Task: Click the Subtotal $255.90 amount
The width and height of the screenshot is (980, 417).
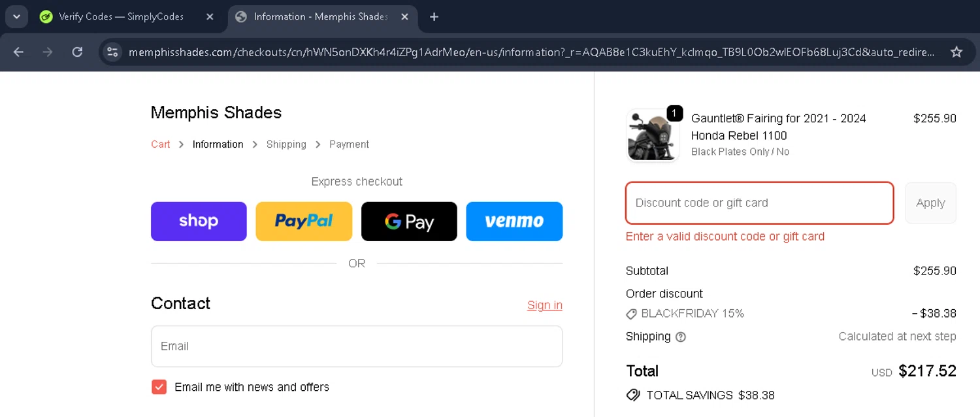Action: coord(935,271)
